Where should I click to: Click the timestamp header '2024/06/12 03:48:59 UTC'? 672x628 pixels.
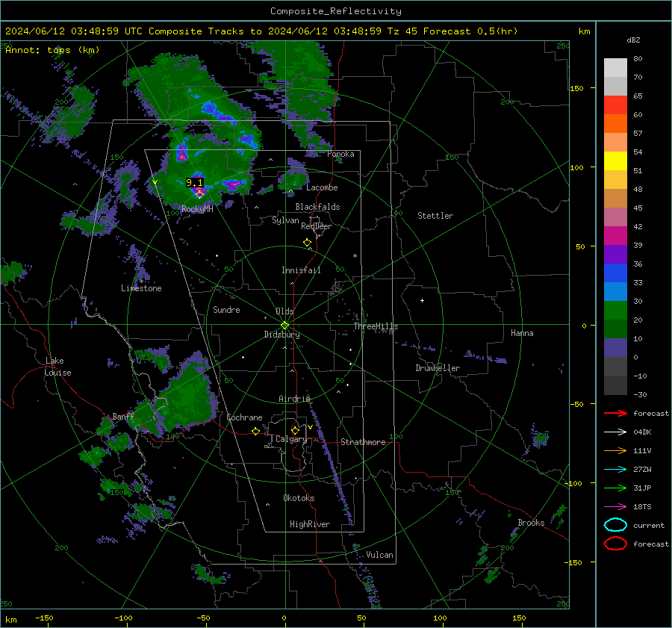[74, 31]
